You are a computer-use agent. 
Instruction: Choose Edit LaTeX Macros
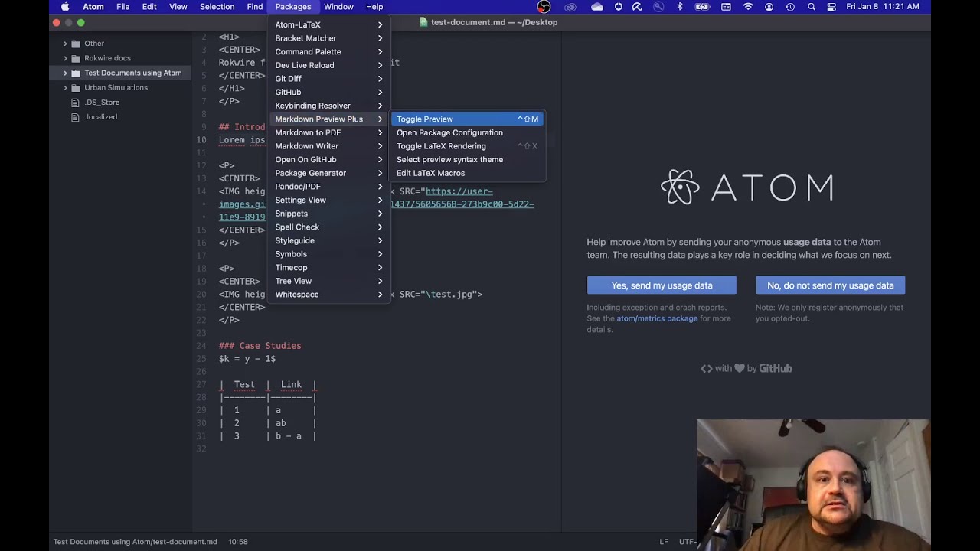pos(467,173)
